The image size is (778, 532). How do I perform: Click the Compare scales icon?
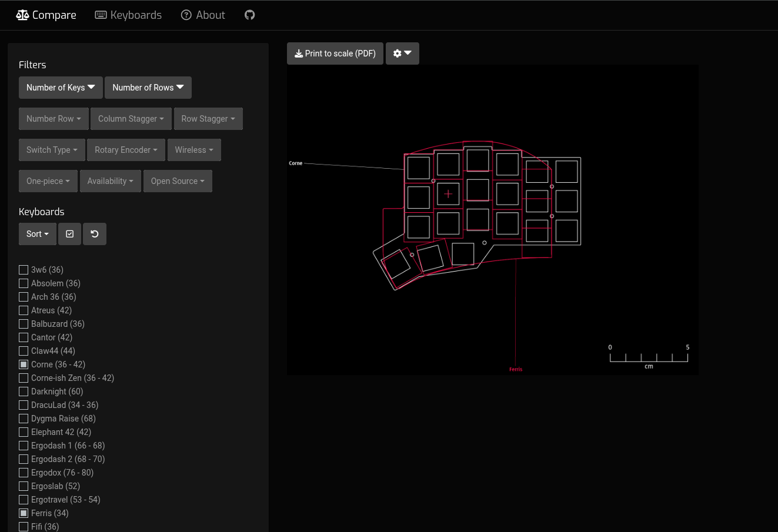point(22,15)
